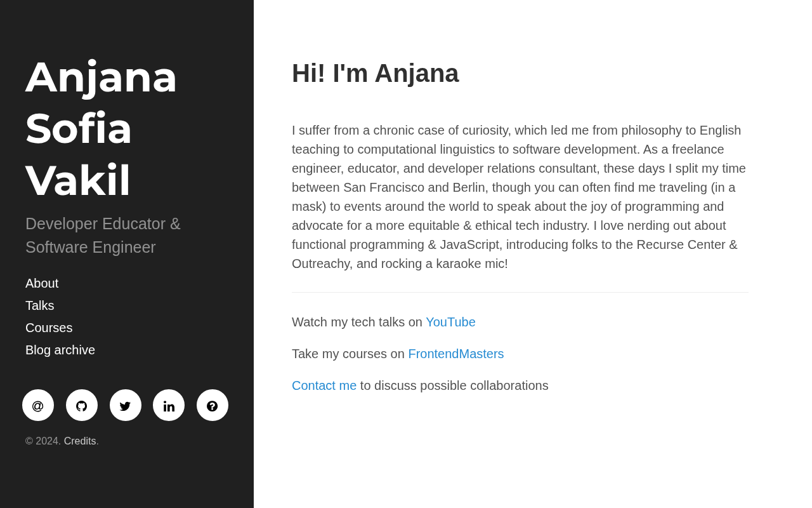Click the "to discuss possible collaborations" text
812x508 pixels.
pyautogui.click(x=454, y=385)
